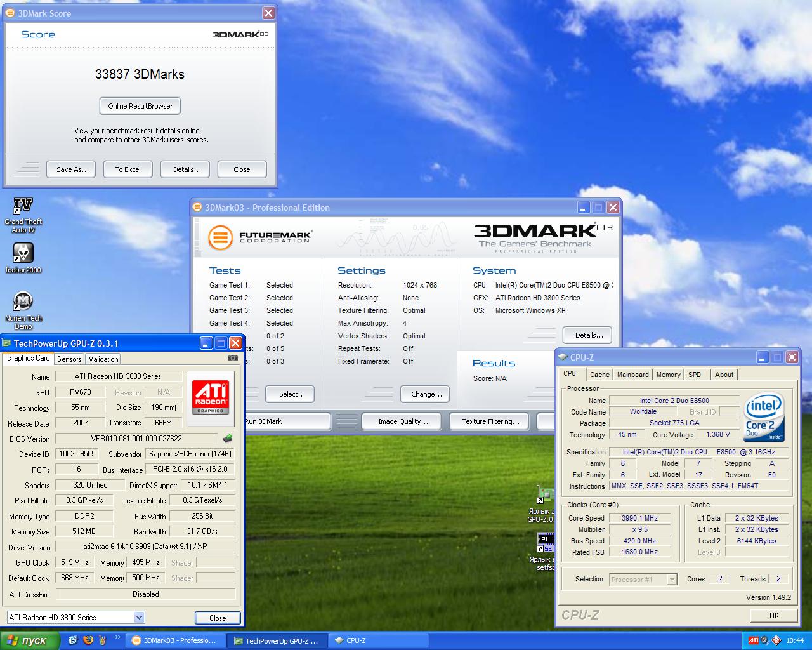Viewport: 812px width, 650px height.
Task: Click the Multiplier x 9.5 value in CPU-Z
Action: [639, 529]
